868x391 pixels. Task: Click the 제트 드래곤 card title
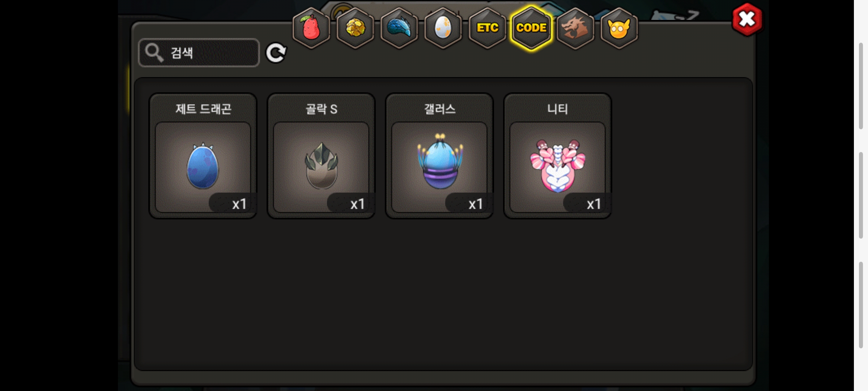coord(203,109)
